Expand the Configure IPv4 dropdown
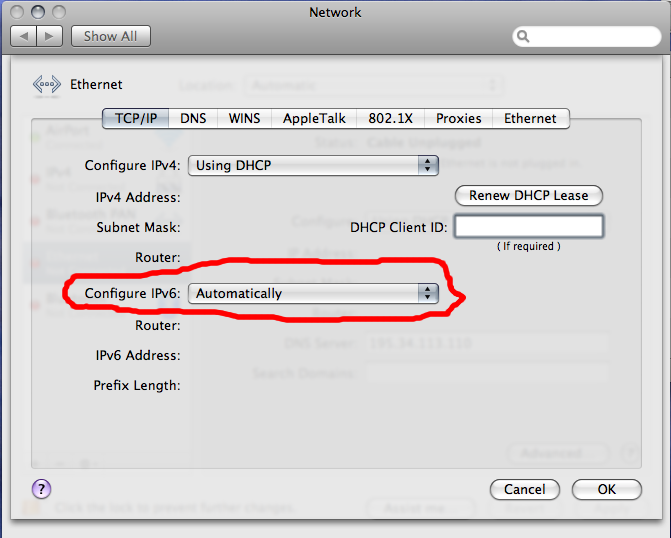The height and width of the screenshot is (538, 671). click(x=314, y=165)
